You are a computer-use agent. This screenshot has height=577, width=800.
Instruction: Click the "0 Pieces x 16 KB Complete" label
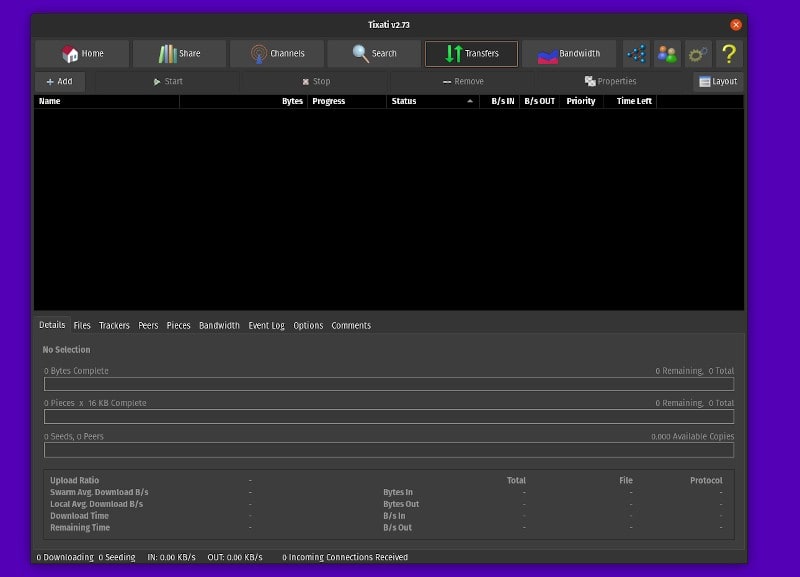click(x=95, y=403)
